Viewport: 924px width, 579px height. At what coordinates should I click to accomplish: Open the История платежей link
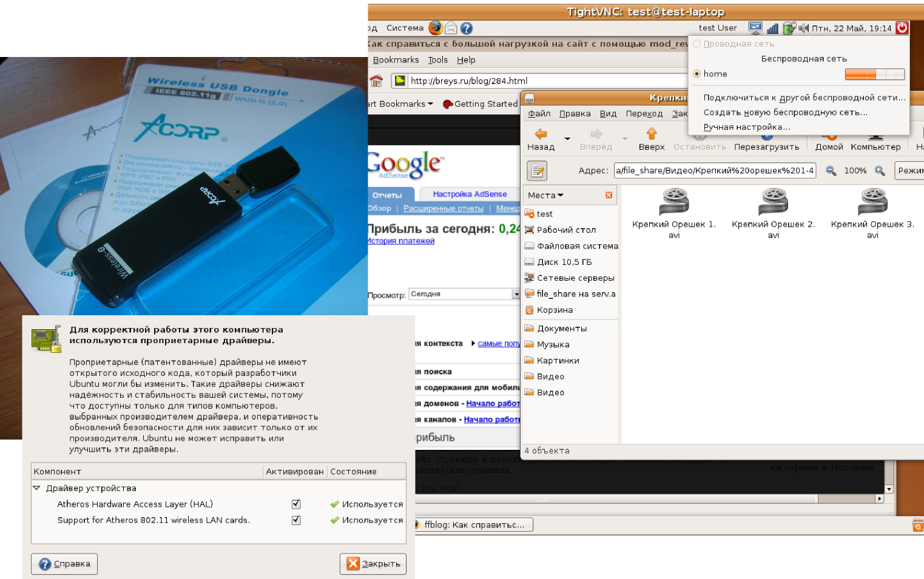tap(401, 241)
